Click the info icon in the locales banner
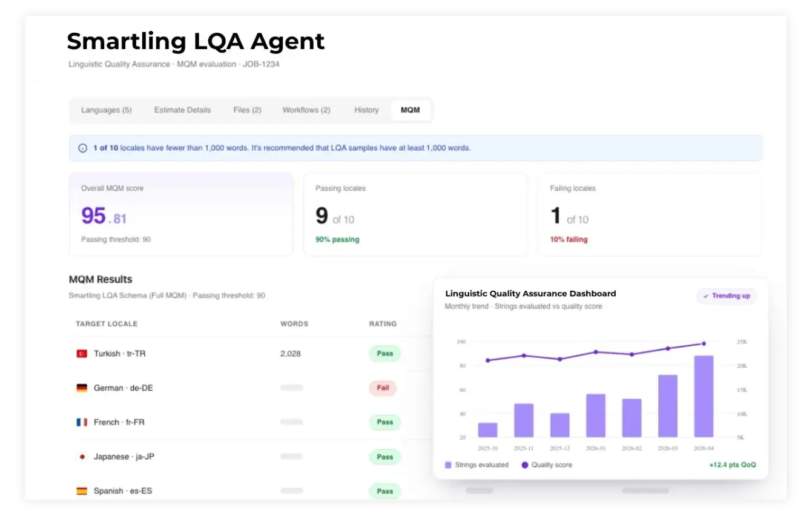This screenshot has width=812, height=516. [83, 148]
